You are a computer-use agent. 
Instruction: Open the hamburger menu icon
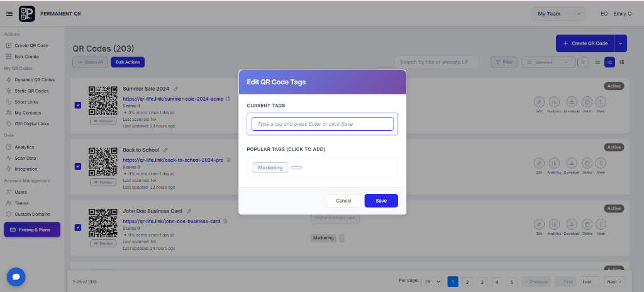coord(9,14)
